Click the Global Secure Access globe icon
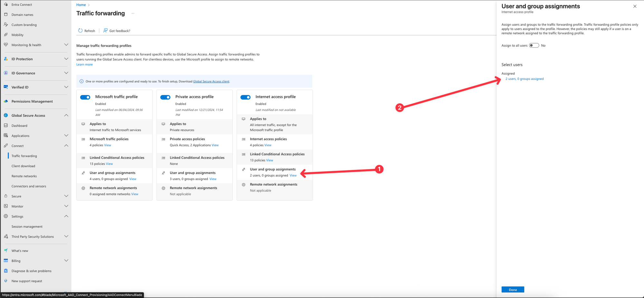The height and width of the screenshot is (298, 644). point(6,115)
